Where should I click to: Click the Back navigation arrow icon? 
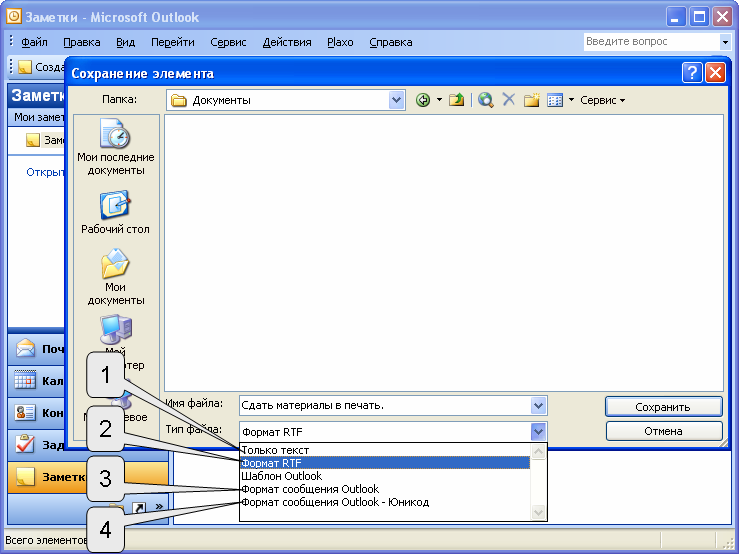[x=423, y=100]
